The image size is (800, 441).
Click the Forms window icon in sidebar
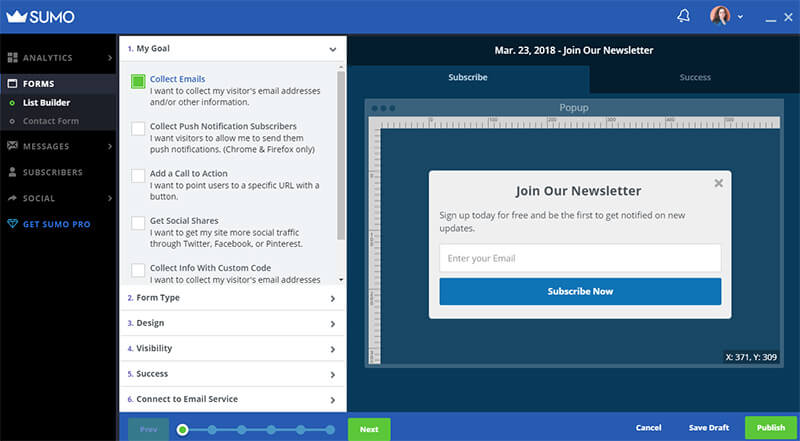pyautogui.click(x=13, y=84)
